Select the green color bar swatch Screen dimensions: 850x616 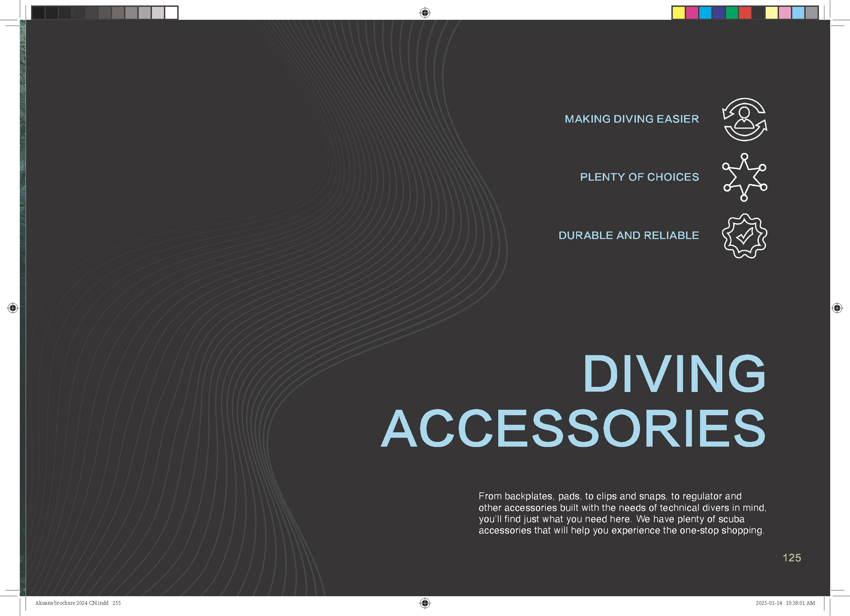(731, 13)
